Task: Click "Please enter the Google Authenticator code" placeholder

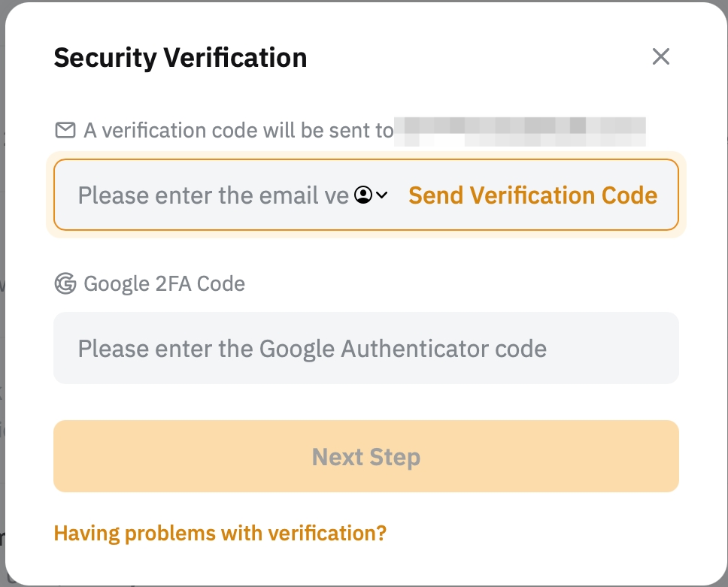Action: [312, 349]
